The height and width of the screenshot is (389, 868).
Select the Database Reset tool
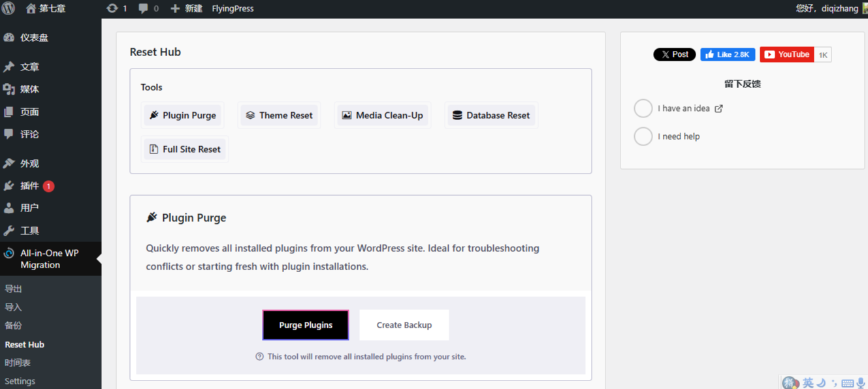coord(491,116)
